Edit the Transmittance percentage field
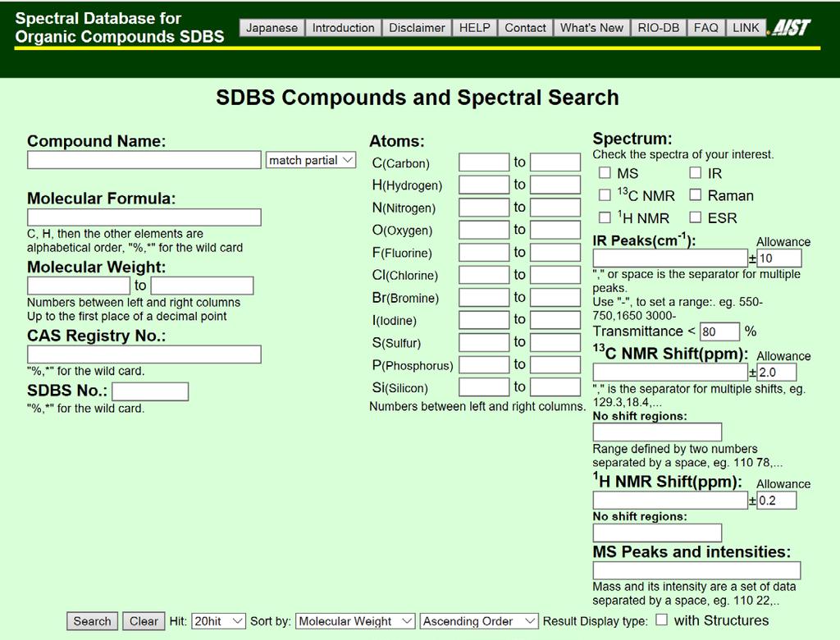This screenshot has width=840, height=640. 719,331
